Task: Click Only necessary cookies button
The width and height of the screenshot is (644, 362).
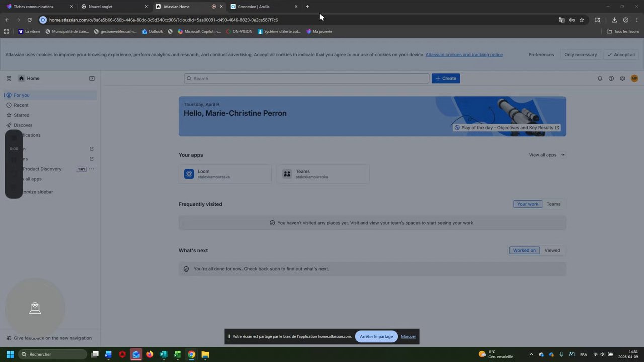Action: point(580,55)
